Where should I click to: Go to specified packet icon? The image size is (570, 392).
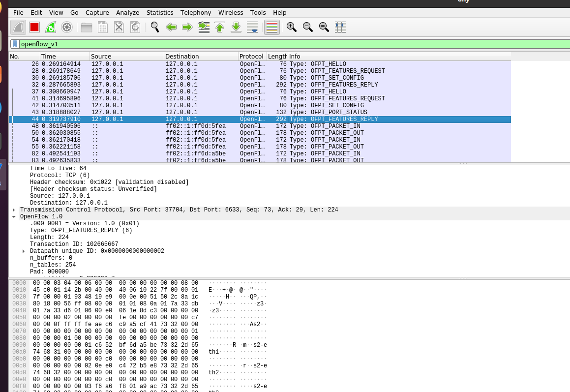tap(204, 27)
